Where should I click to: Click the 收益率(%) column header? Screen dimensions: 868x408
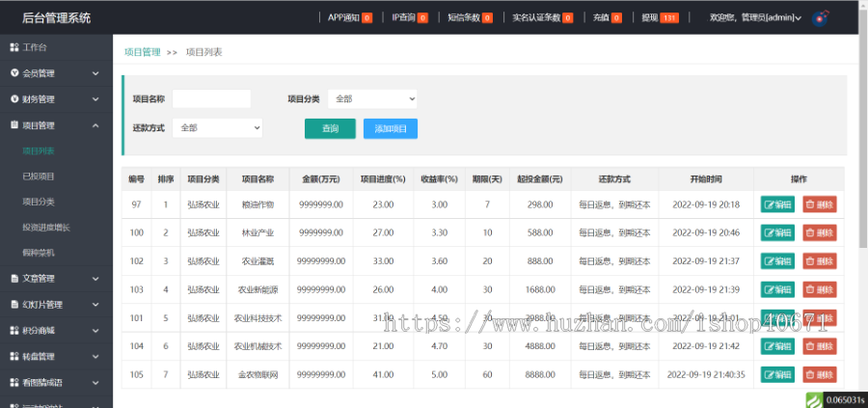tap(439, 179)
